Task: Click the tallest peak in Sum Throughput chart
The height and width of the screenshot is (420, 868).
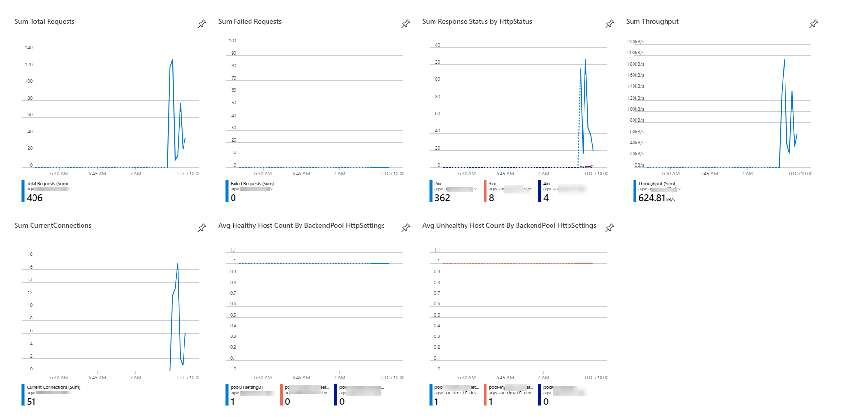Action: (x=784, y=60)
